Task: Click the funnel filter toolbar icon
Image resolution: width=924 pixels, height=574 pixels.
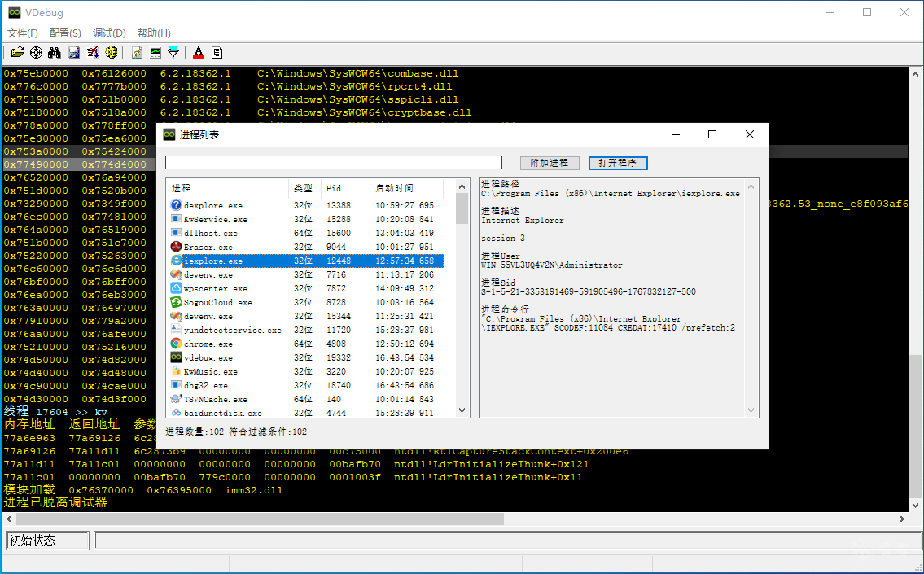Action: pyautogui.click(x=174, y=52)
